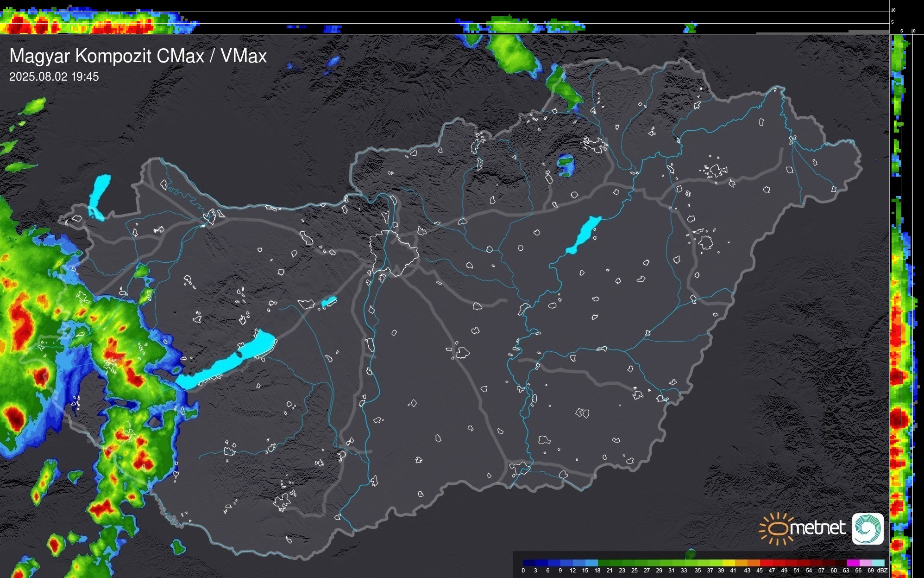924x578 pixels.
Task: Click the bright red 45 dBZ swatch
Action: [766, 563]
